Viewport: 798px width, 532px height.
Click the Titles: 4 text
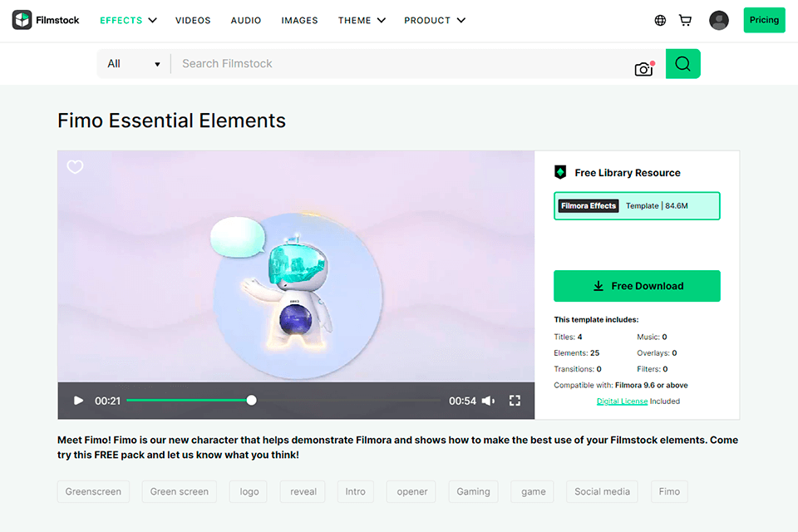568,337
